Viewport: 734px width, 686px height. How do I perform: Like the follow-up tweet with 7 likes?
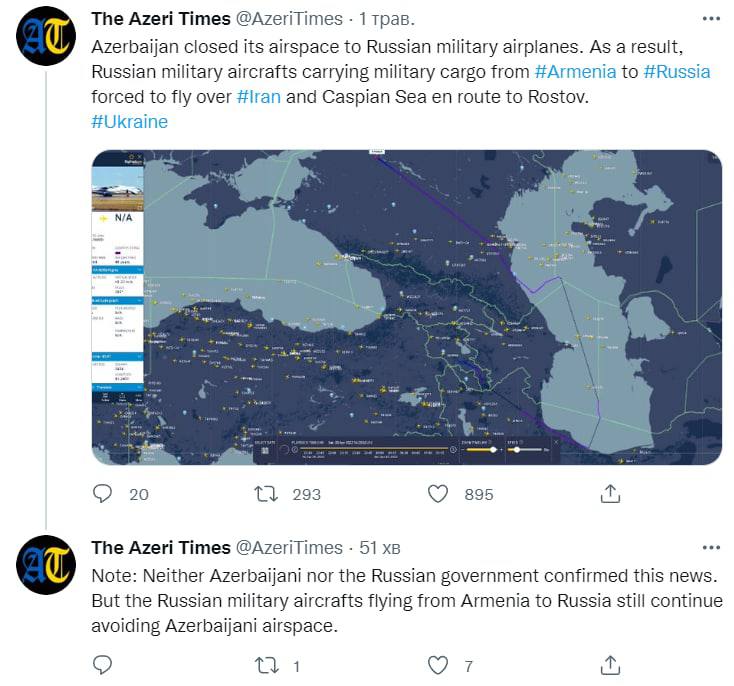point(437,665)
